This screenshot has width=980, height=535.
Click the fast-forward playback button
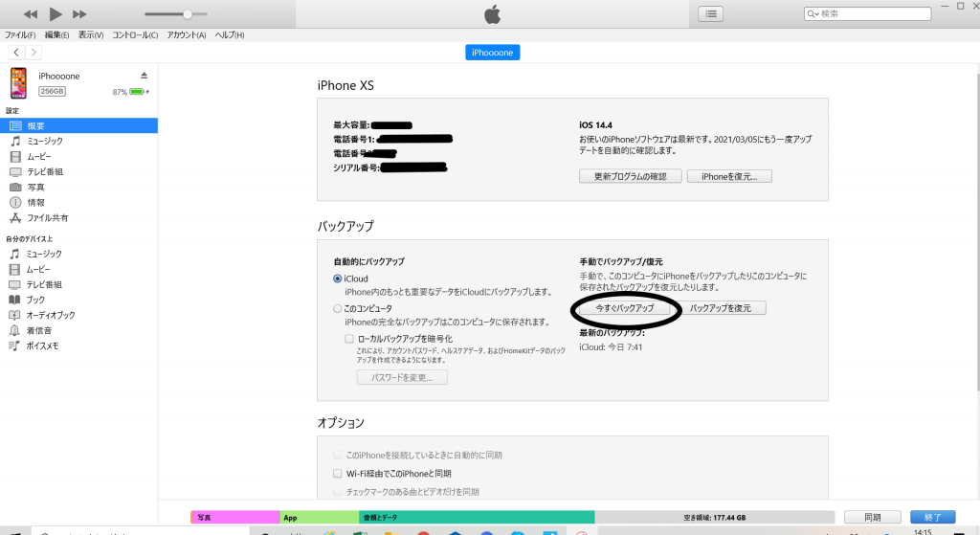(79, 13)
